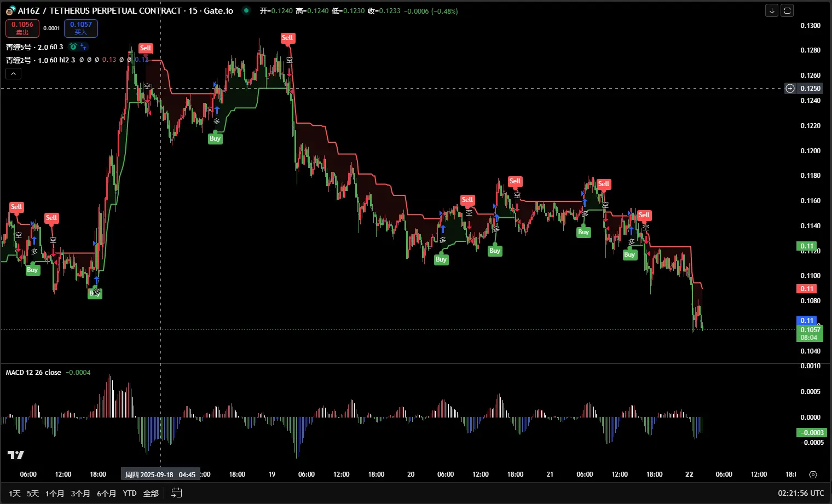This screenshot has height=504, width=832.
Task: Select the 5天 time range
Action: coord(33,493)
